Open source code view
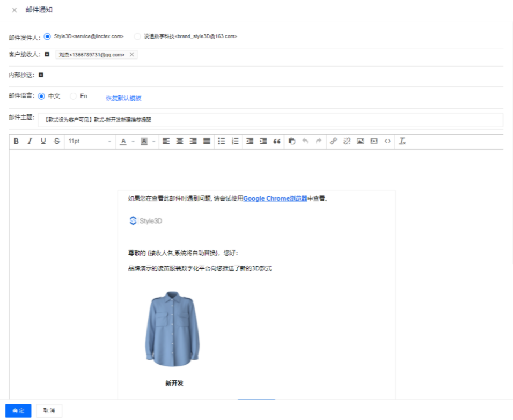The height and width of the screenshot is (420, 513). [x=388, y=141]
